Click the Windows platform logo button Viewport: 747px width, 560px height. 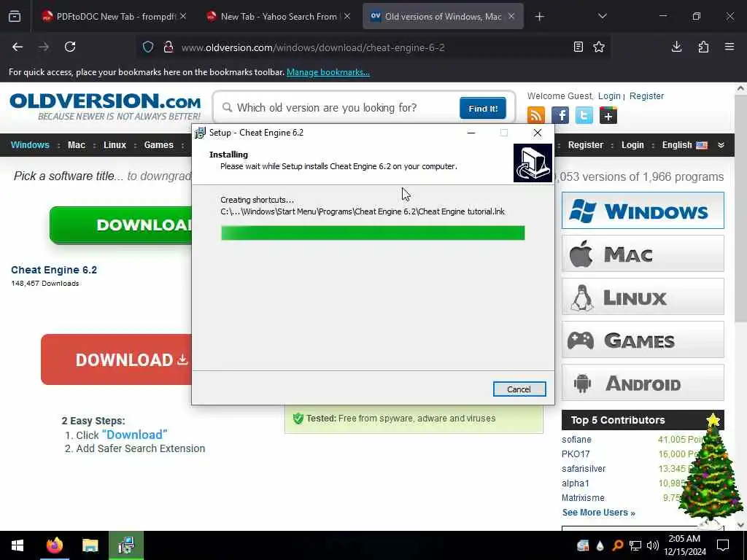(643, 211)
